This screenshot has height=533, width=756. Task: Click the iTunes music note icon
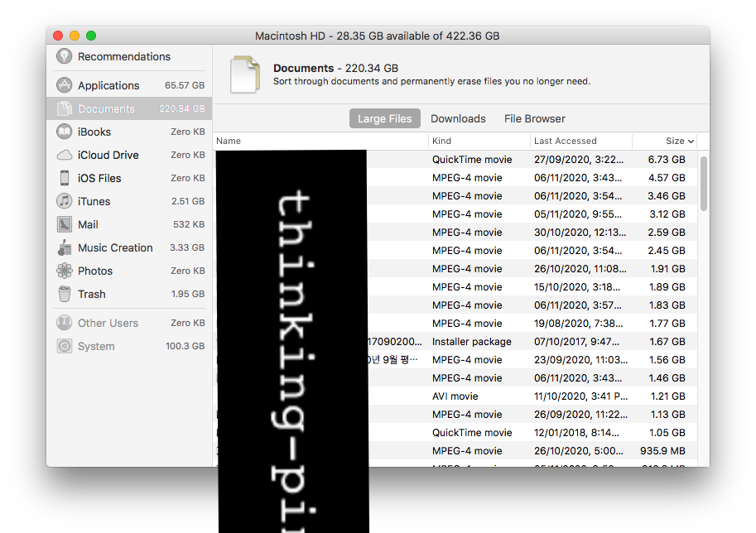point(64,201)
